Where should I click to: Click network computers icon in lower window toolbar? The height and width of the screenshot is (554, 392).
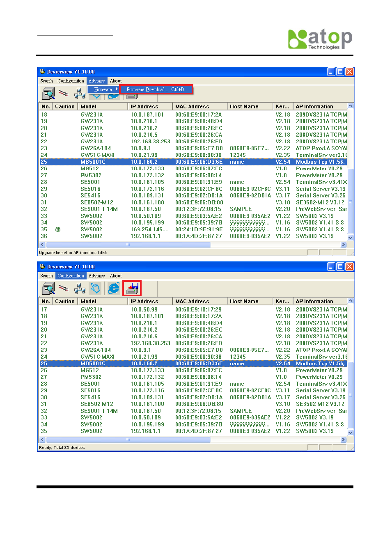(x=80, y=288)
